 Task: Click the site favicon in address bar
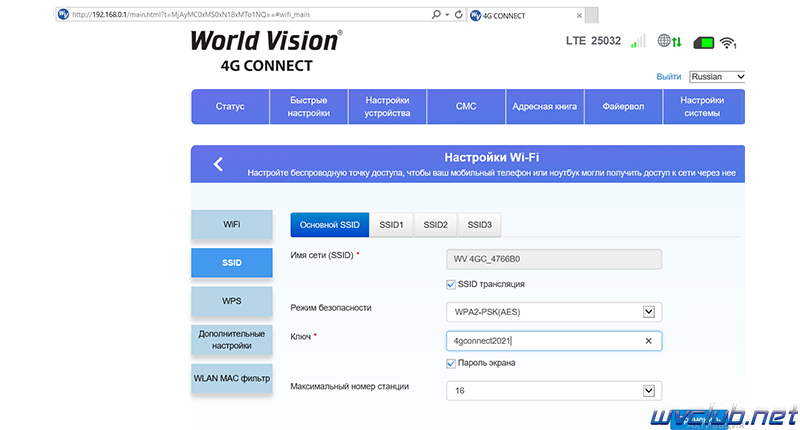pos(63,14)
